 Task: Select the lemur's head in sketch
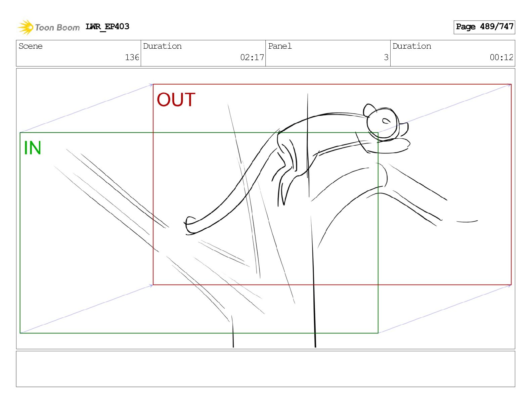click(x=383, y=123)
